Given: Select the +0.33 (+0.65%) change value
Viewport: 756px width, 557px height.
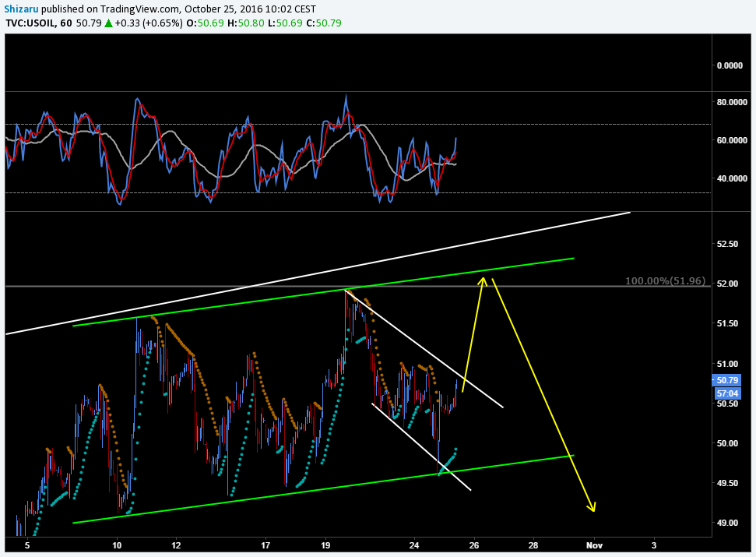Looking at the screenshot, I should tap(149, 23).
